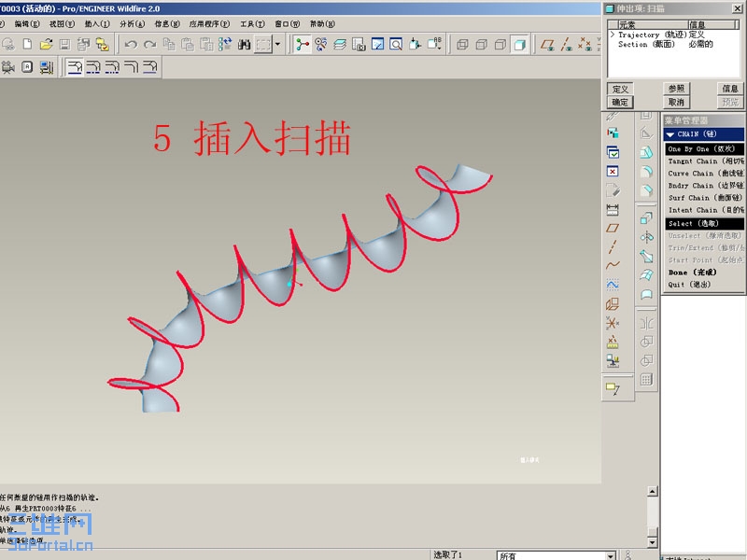The image size is (747, 560).
Task: Open the 视图 menu
Action: [62, 24]
